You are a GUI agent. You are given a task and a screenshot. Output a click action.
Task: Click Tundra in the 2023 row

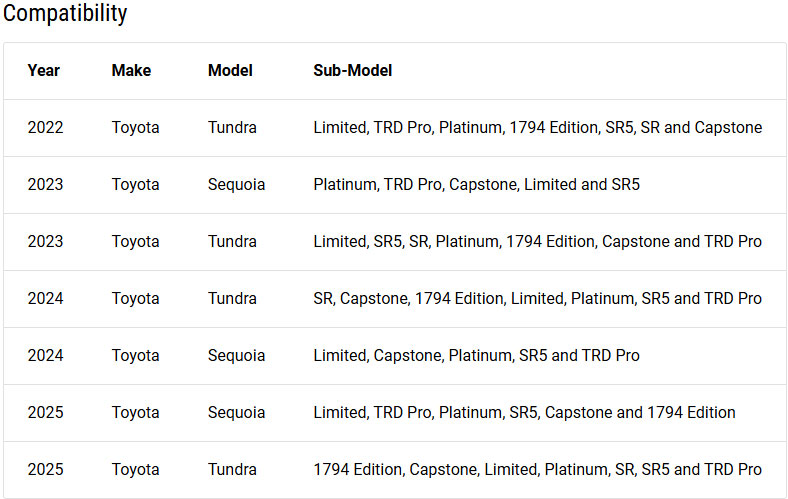[x=232, y=242]
